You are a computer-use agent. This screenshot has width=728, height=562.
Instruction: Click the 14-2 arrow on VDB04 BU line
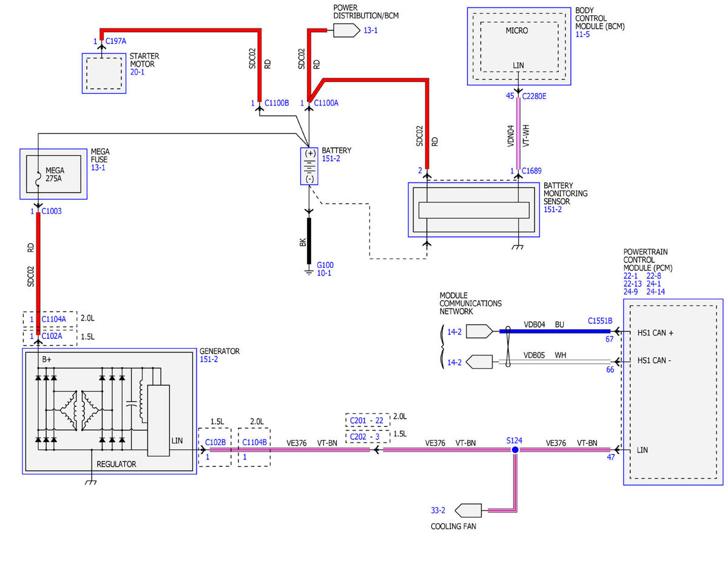coord(480,331)
